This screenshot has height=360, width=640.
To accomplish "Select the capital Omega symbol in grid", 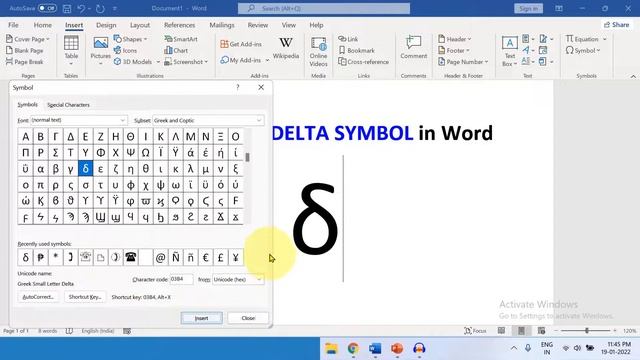I will coord(146,153).
